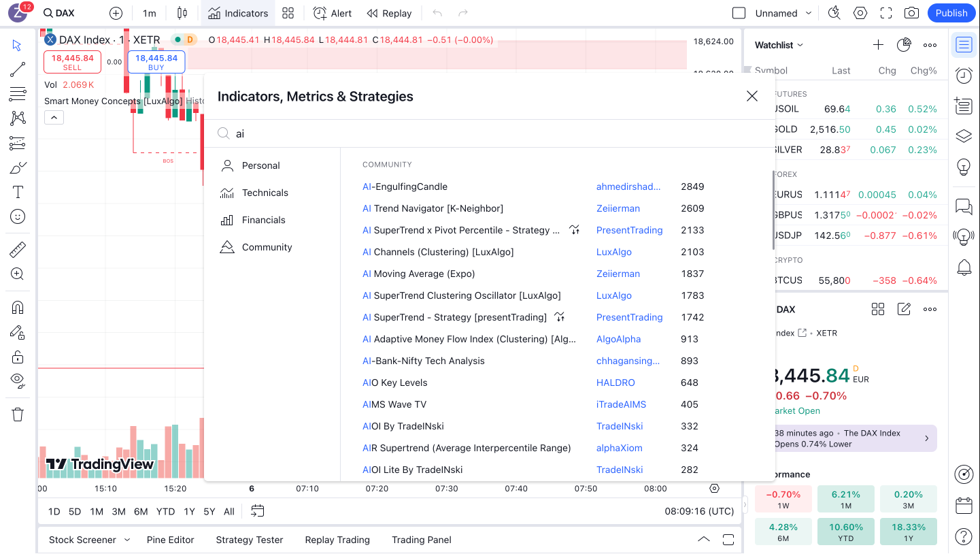Screen dimensions: 980x554
Task: Open author link PresentTrading for SuperTrend Pivot
Action: (629, 230)
